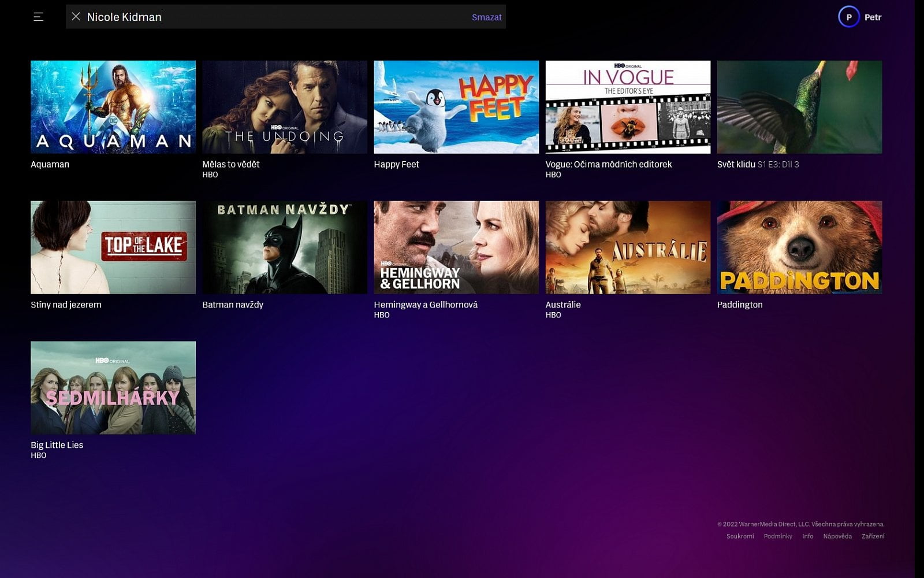Open the hamburger navigation menu

[38, 17]
